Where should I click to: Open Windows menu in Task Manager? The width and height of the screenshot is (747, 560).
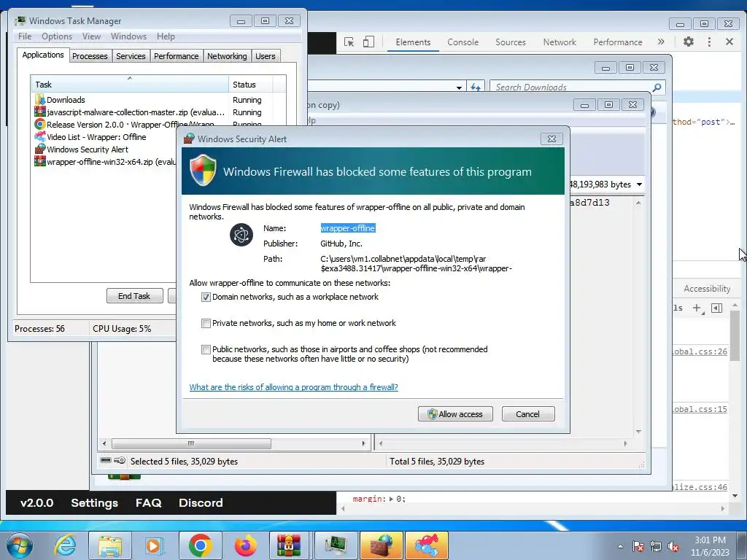point(128,36)
